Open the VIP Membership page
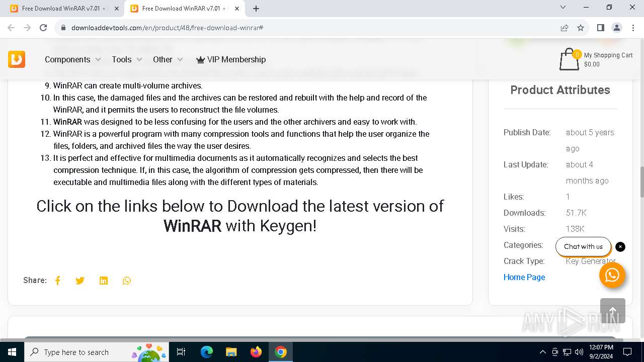Viewport: 644px width, 362px height. (x=231, y=59)
